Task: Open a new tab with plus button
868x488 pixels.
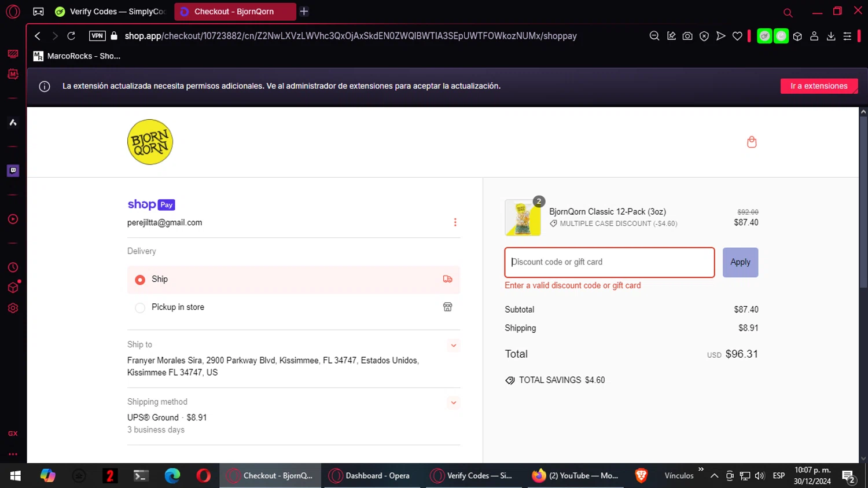Action: pyautogui.click(x=304, y=11)
